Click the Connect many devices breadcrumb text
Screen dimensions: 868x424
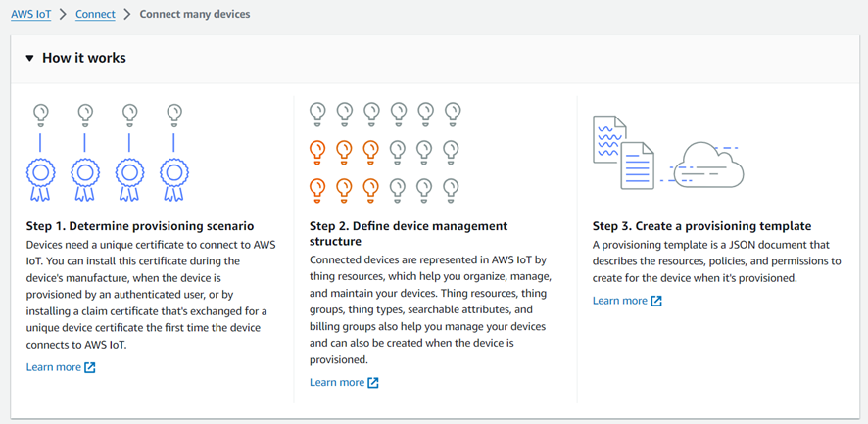[x=195, y=15]
